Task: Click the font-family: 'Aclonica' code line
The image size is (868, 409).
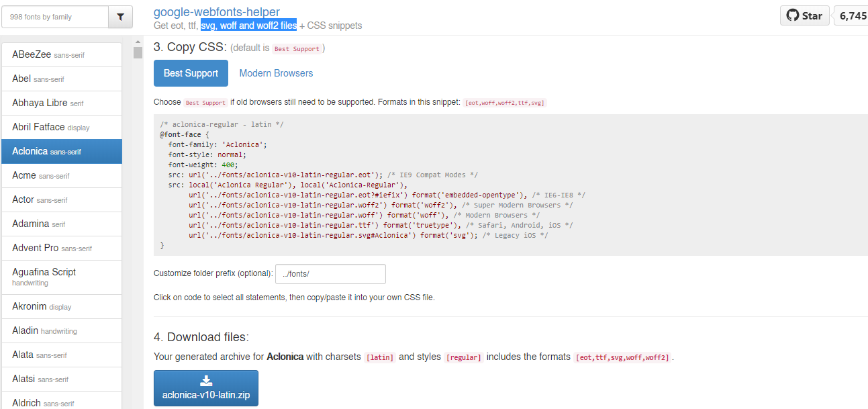Action: pos(218,144)
